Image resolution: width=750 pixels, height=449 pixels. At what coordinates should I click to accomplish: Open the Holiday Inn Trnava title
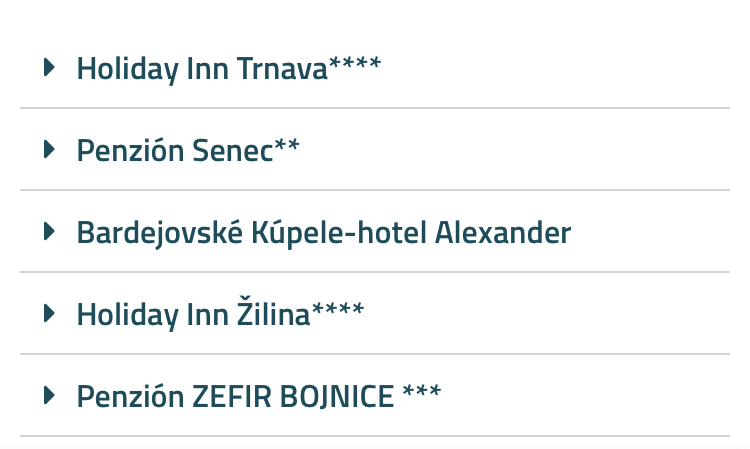click(201, 69)
